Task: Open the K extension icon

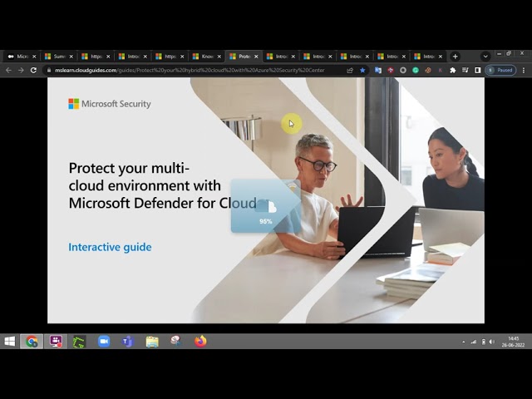Action: 440,70
